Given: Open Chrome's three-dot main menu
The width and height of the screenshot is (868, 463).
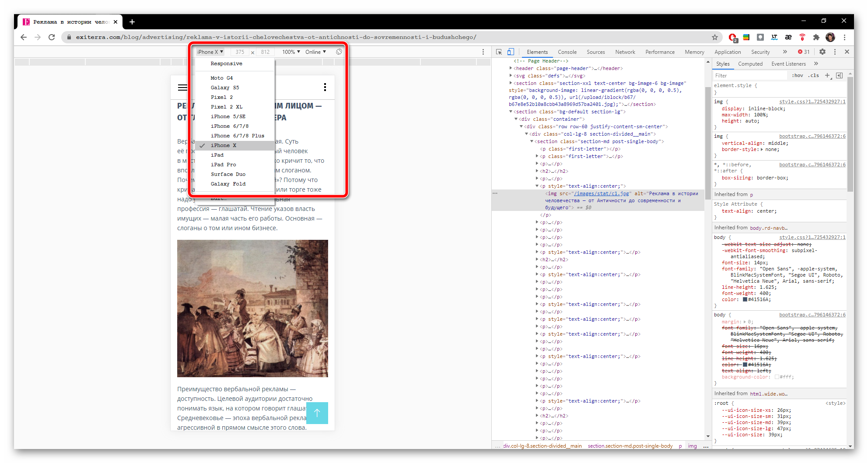Looking at the screenshot, I should tap(845, 37).
